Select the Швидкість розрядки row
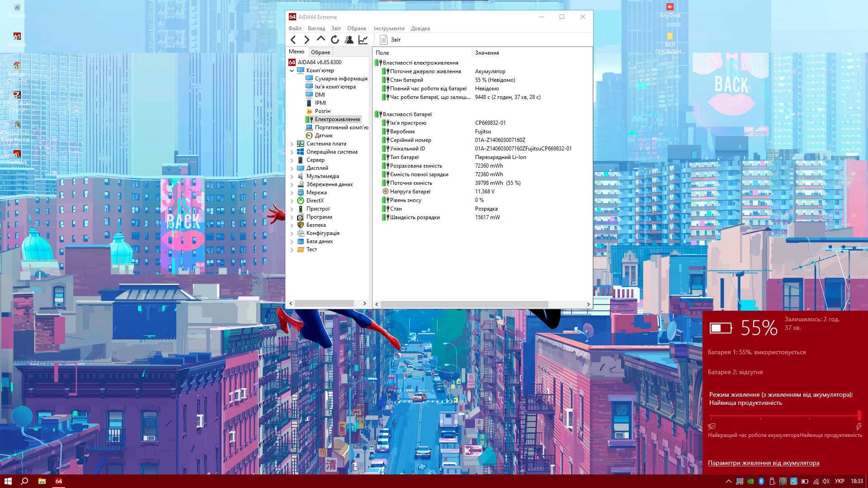Screen dimensions: 868x488 (482, 217)
